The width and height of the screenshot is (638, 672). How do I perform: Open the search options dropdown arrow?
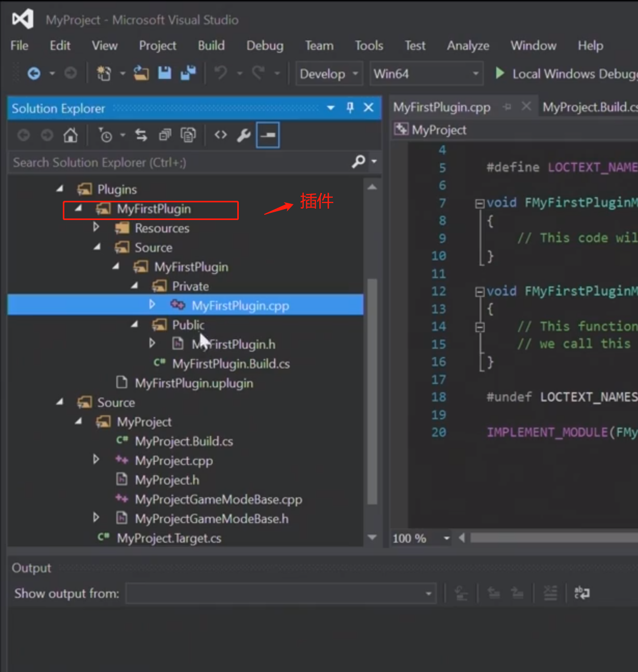click(374, 162)
